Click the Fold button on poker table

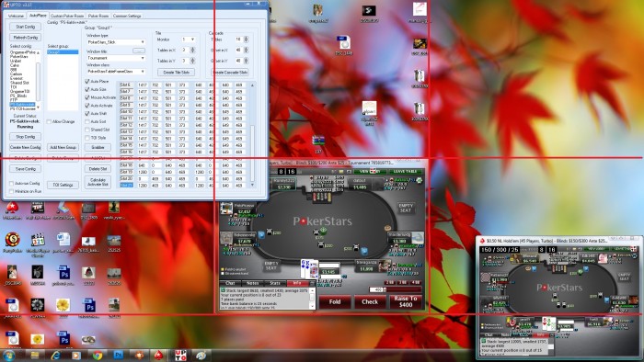[x=335, y=301]
